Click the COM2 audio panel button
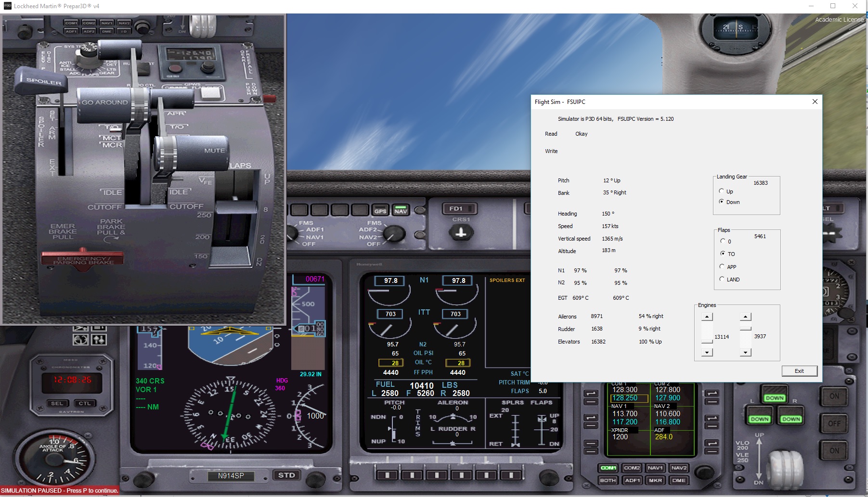The width and height of the screenshot is (868, 497). (x=632, y=468)
